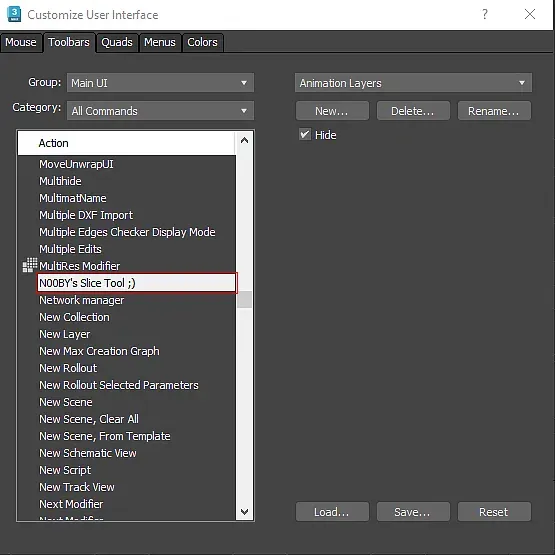555x555 pixels.
Task: Click the New... toolbar button
Action: click(x=332, y=111)
